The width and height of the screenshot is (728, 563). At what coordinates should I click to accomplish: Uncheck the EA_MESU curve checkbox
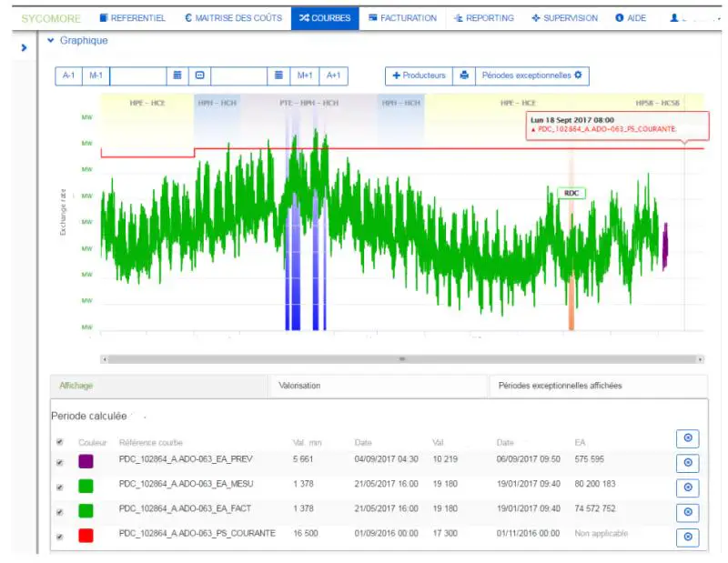pos(59,488)
